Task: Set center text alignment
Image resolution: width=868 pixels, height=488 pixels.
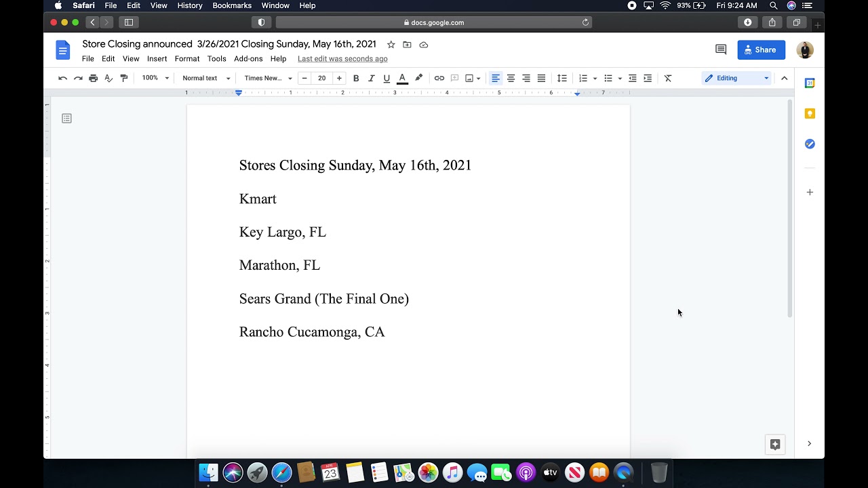Action: [x=511, y=78]
